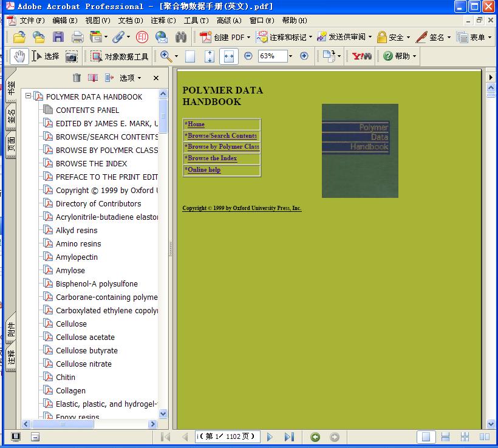Open the Search binoculars tool
The image size is (498, 448).
pyautogui.click(x=181, y=38)
